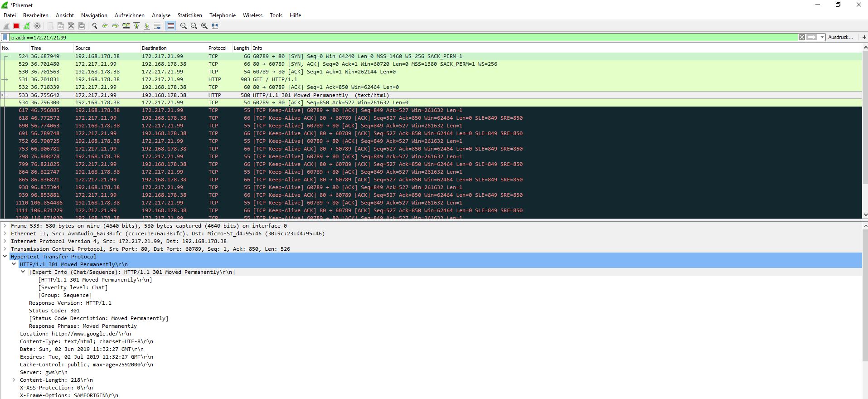The image size is (868, 399).
Task: Collapse the Hypertext Transfer Protocol section
Action: 5,257
